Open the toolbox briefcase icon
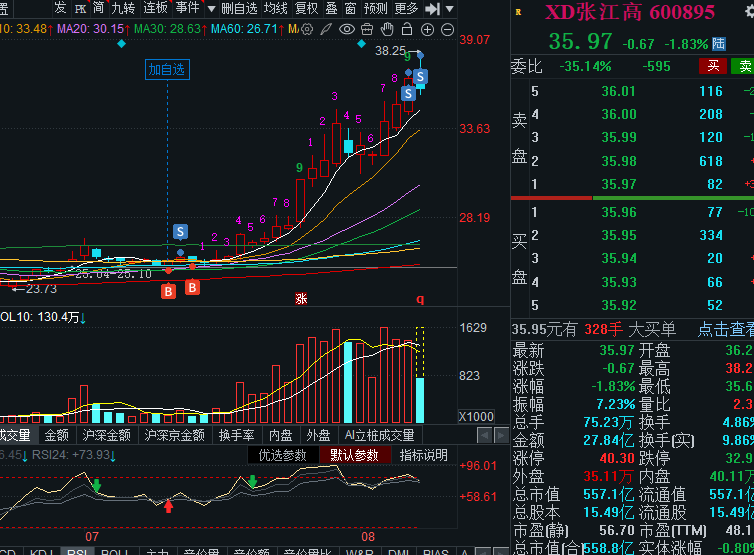Image resolution: width=754 pixels, height=555 pixels. pos(367,29)
